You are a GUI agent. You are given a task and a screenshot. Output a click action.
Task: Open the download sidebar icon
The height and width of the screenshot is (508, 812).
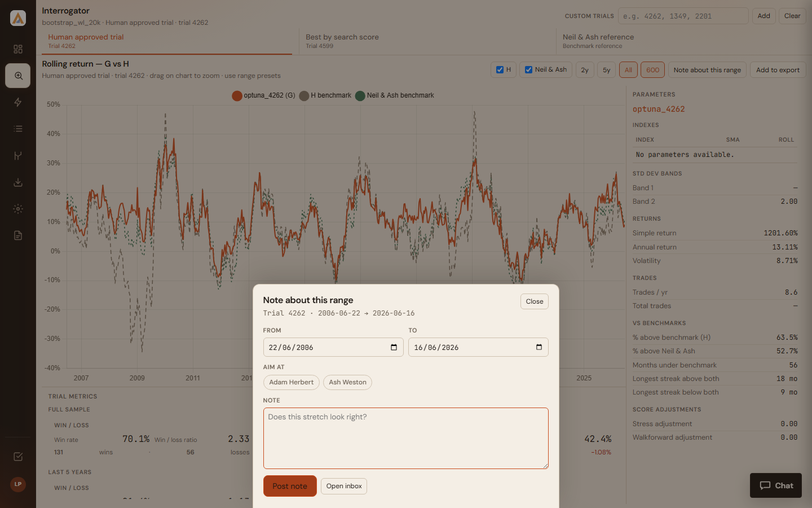(x=18, y=182)
